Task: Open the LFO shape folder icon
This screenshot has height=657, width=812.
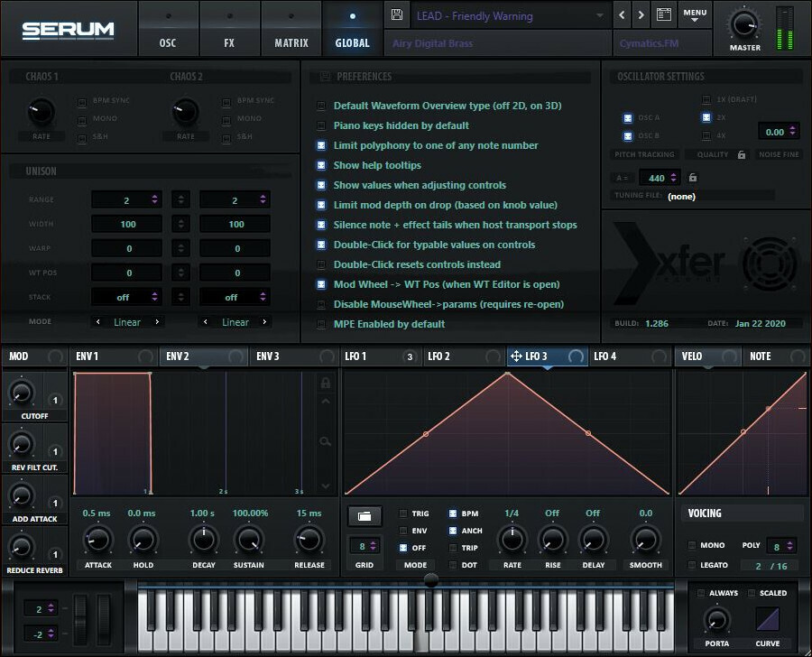Action: pos(364,516)
